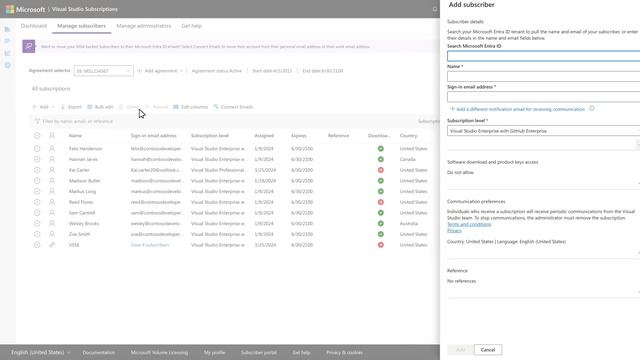This screenshot has height=360, width=640.
Task: Click the person icon beside Zoe Smith
Action: pyautogui.click(x=52, y=234)
